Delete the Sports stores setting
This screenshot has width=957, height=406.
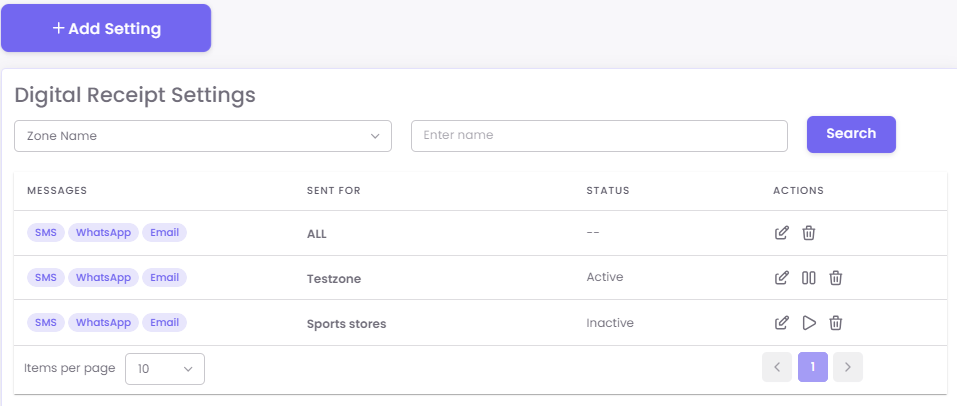836,323
